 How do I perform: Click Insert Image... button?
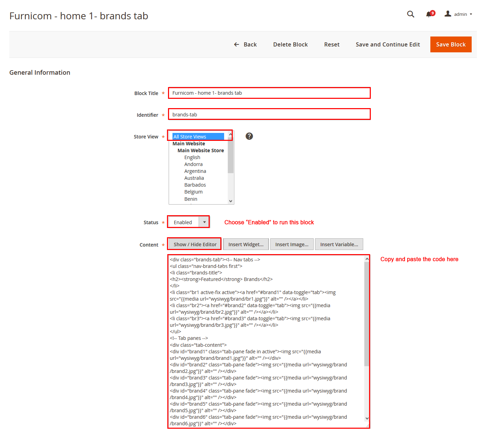coord(292,244)
